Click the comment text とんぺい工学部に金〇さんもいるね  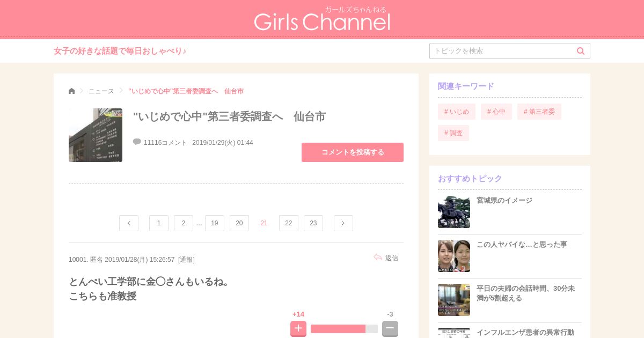point(150,282)
